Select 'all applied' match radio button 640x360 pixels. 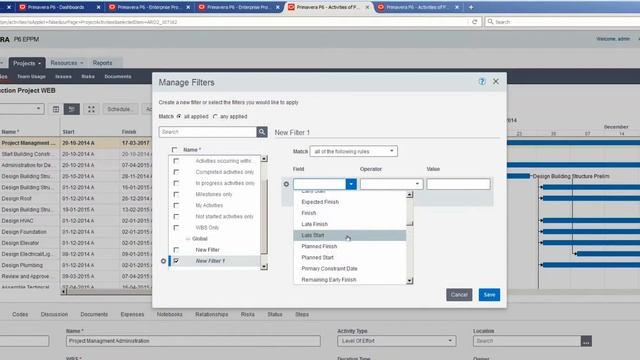point(179,116)
